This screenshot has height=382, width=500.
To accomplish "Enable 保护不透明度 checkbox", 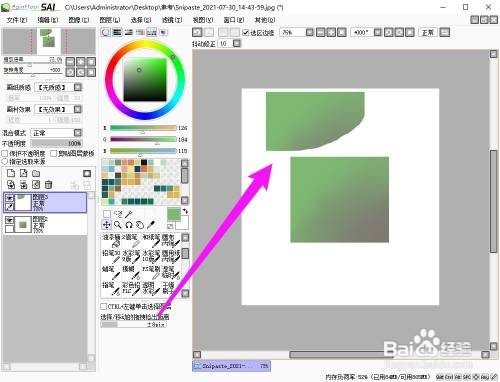I will pos(5,153).
